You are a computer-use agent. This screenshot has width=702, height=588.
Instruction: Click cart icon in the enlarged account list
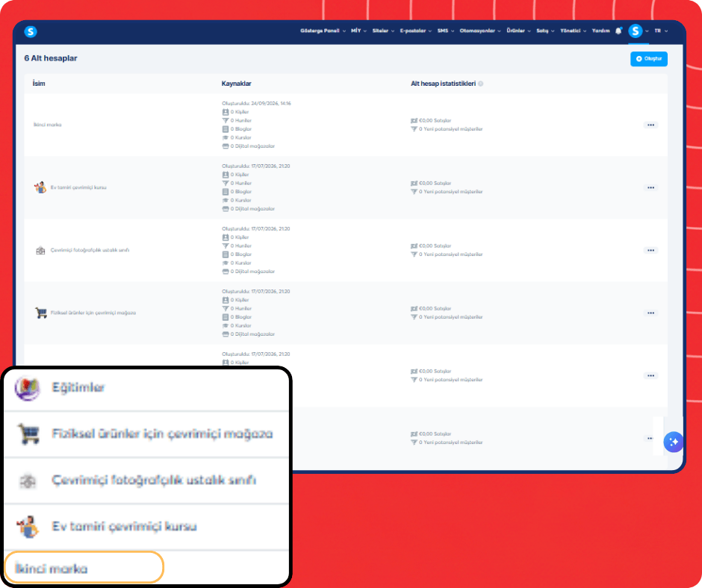click(28, 434)
